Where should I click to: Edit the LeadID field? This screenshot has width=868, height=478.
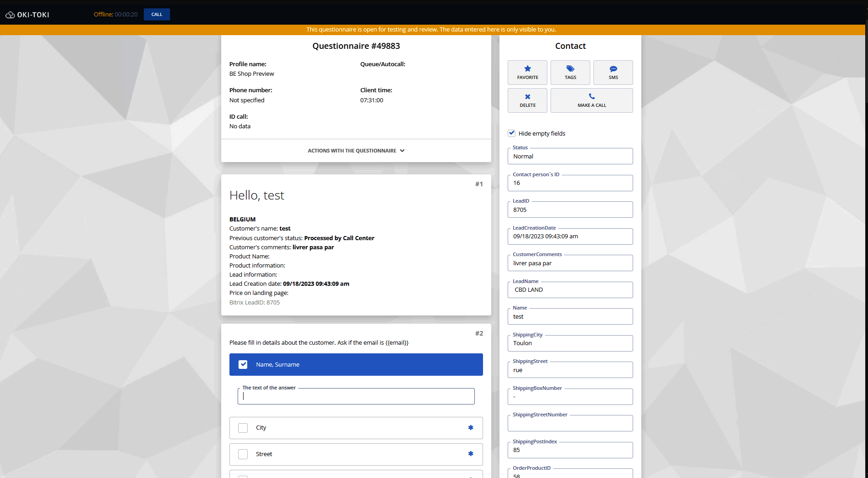coord(570,210)
